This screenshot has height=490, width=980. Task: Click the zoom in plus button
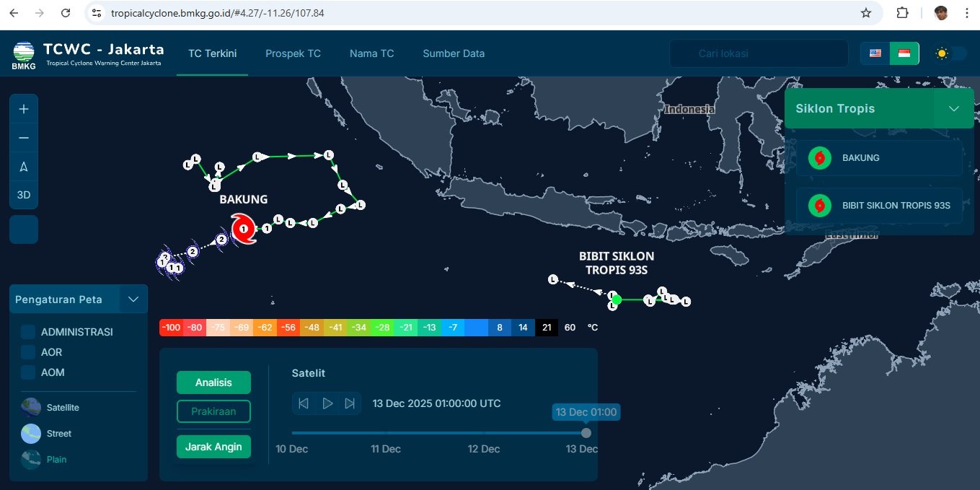point(24,109)
